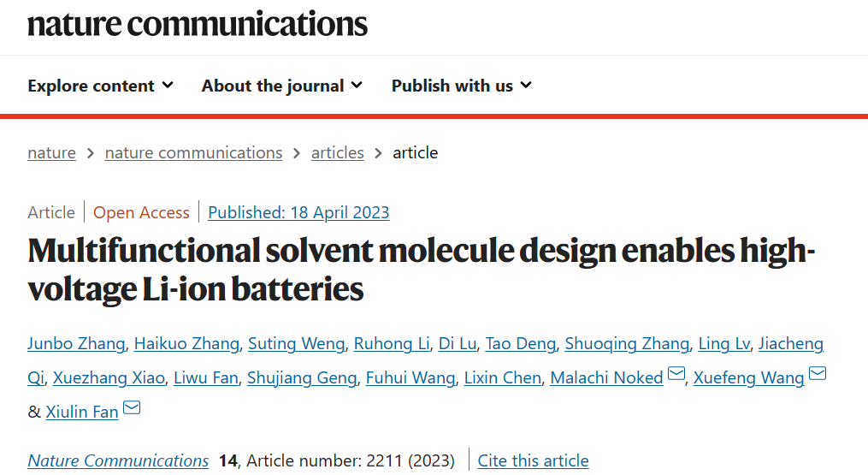Screen dimensions: 868x475
Task: Open author Lixin Chen's link
Action: (x=503, y=378)
